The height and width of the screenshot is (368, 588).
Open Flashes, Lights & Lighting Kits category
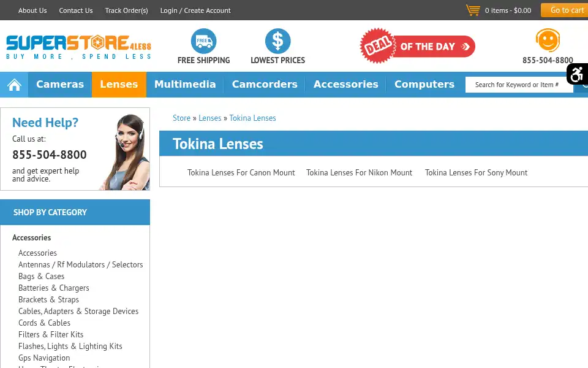pyautogui.click(x=70, y=346)
